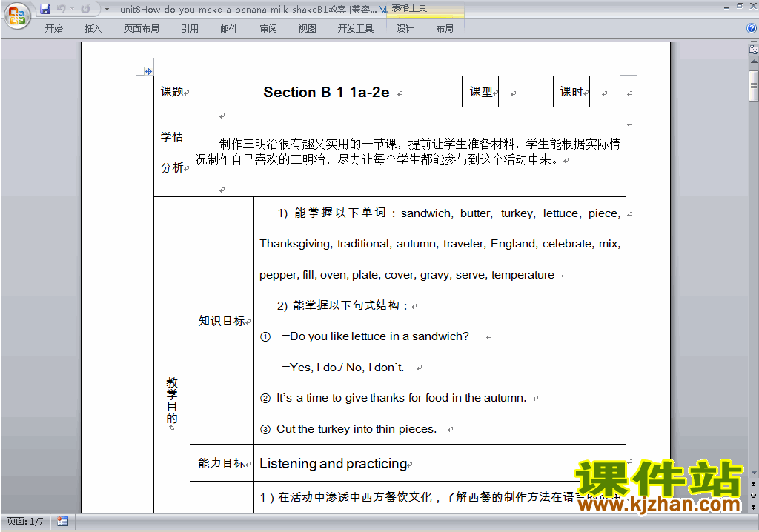759x532 pixels.
Task: Open the Office button menu
Action: (x=18, y=16)
